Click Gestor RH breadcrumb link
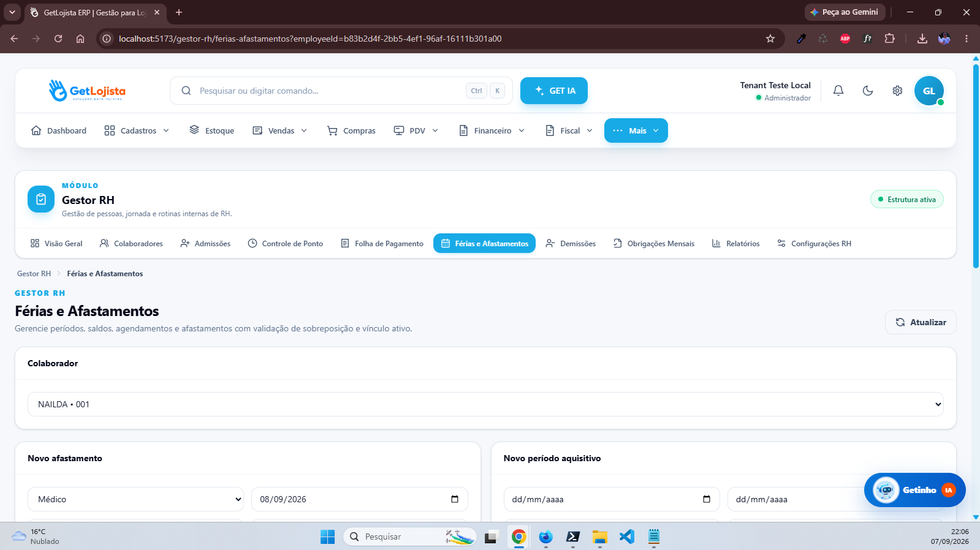This screenshot has width=980, height=550. 34,274
